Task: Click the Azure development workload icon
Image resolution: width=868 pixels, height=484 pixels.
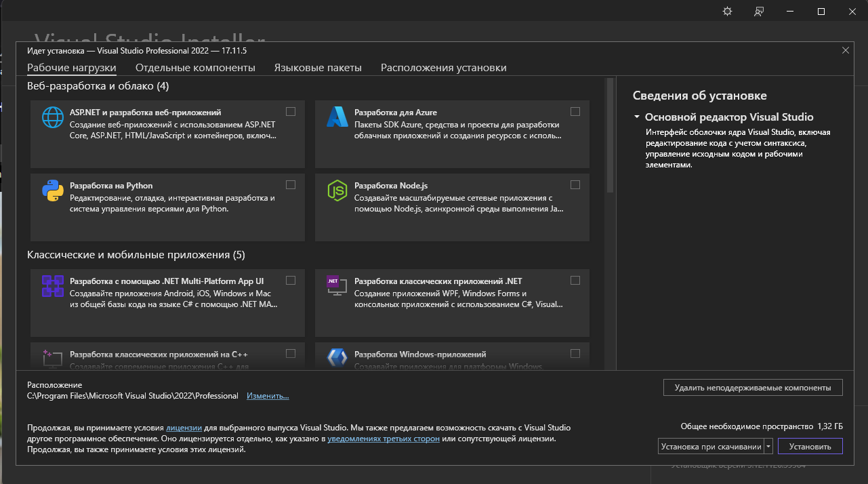Action: coord(337,117)
